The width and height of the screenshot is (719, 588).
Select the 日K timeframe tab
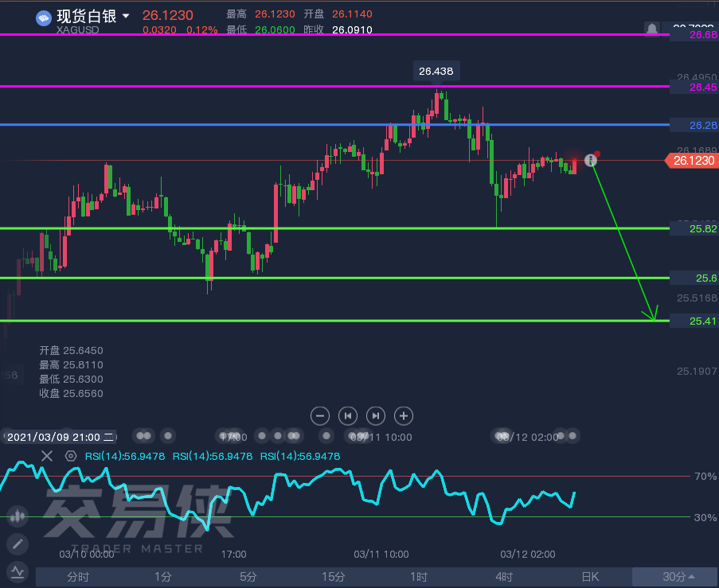coord(589,577)
